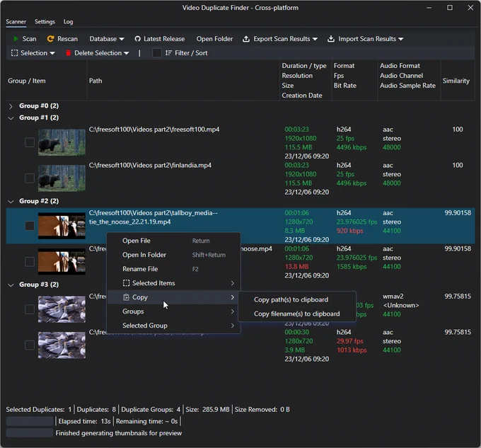Check the box for finlandia.mp4
The height and width of the screenshot is (448, 481).
[x=30, y=178]
